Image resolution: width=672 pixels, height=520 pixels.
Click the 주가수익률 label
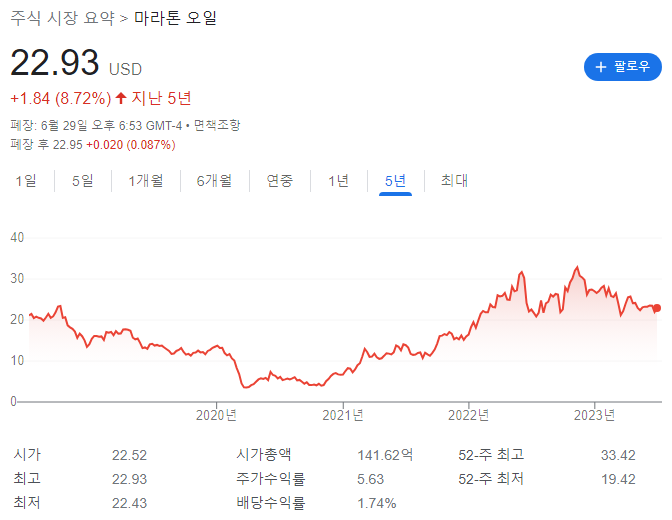click(271, 478)
